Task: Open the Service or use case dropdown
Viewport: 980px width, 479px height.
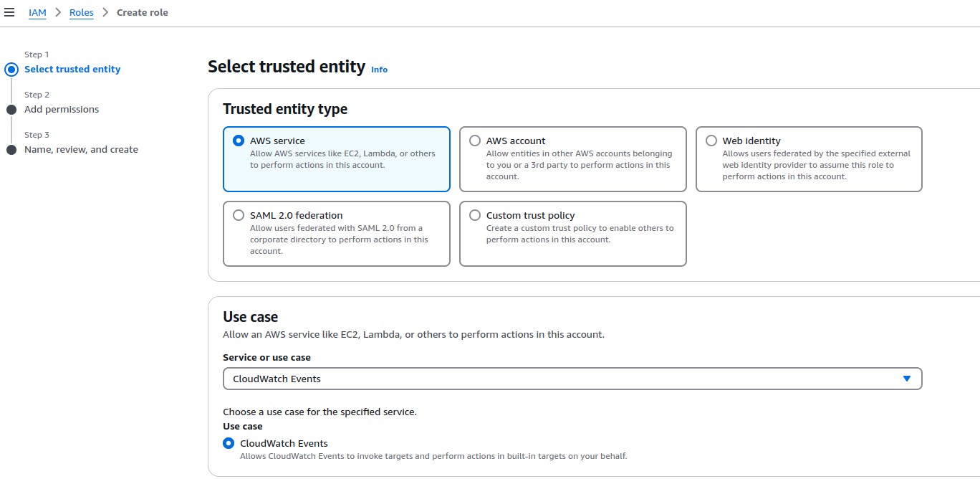Action: [572, 379]
